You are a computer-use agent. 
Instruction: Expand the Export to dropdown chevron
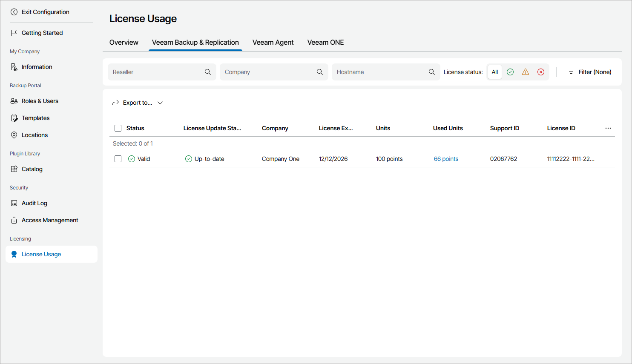[x=160, y=103]
